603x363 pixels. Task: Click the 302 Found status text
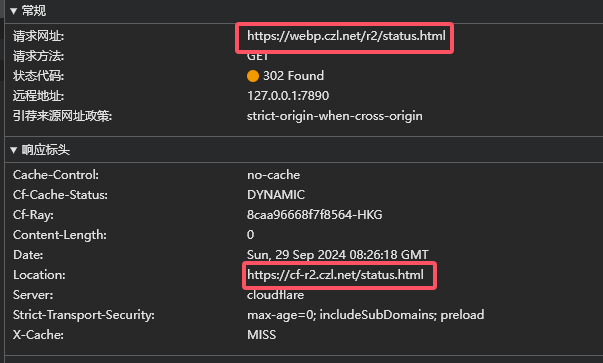293,76
